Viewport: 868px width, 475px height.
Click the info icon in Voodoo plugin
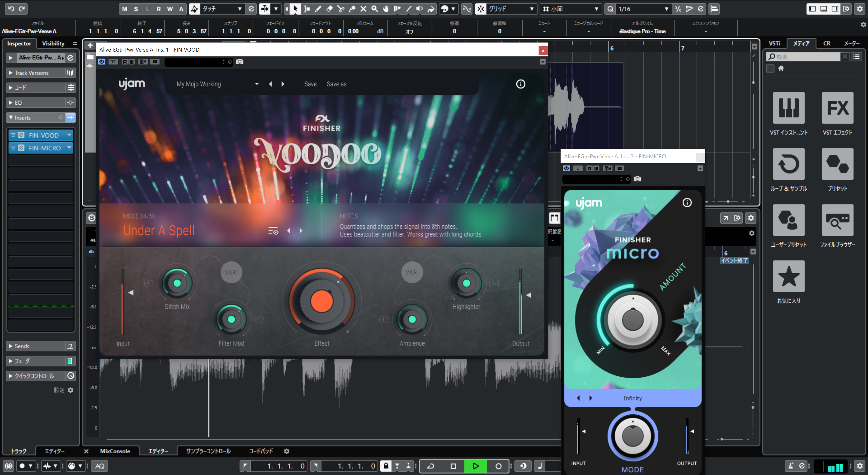(x=520, y=84)
